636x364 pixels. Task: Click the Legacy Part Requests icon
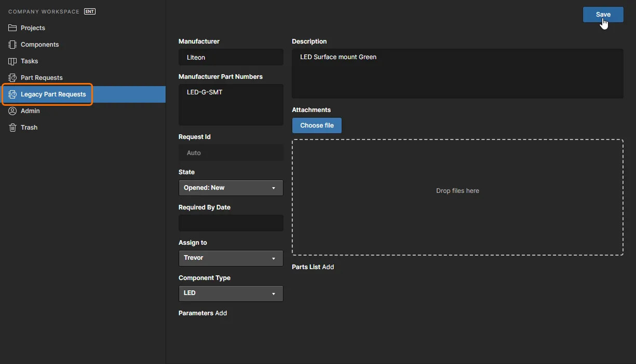coord(12,94)
